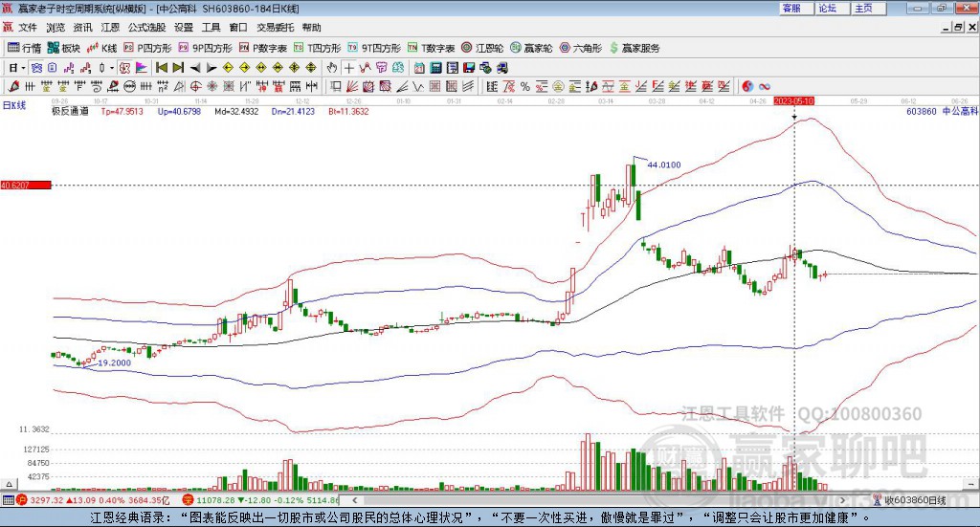Jump to last bar with skip-end icon

(x=178, y=68)
